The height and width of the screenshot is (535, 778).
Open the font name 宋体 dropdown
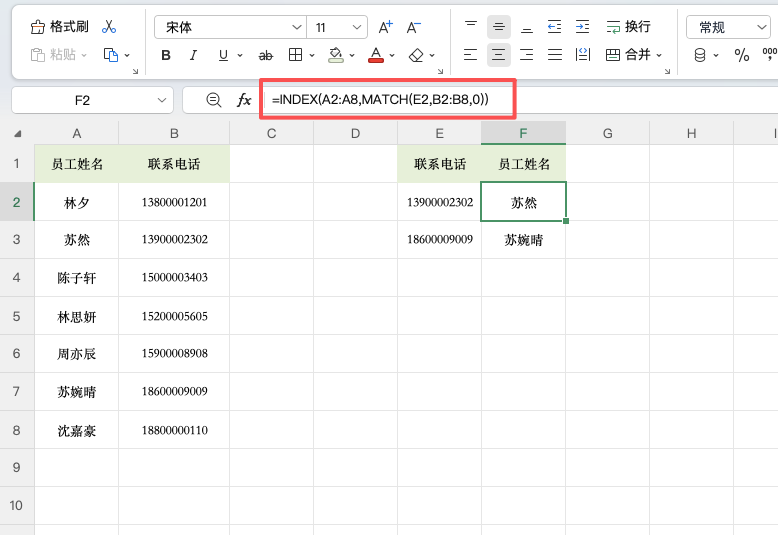(x=297, y=27)
